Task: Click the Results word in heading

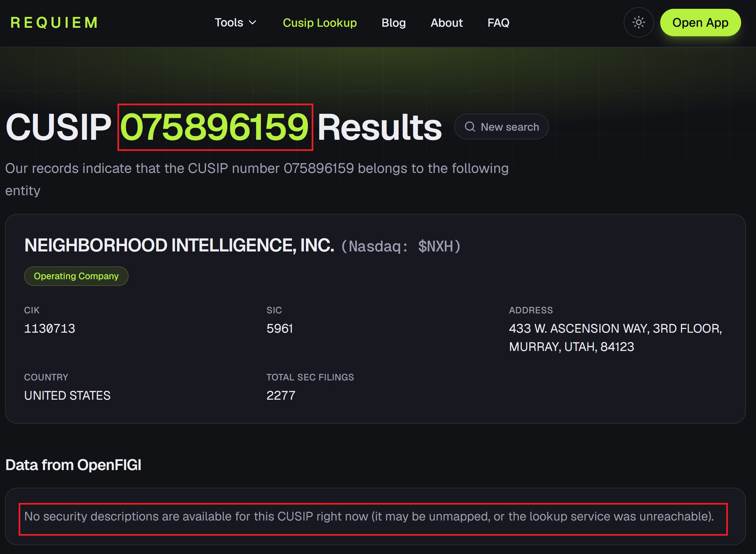Action: [x=380, y=127]
